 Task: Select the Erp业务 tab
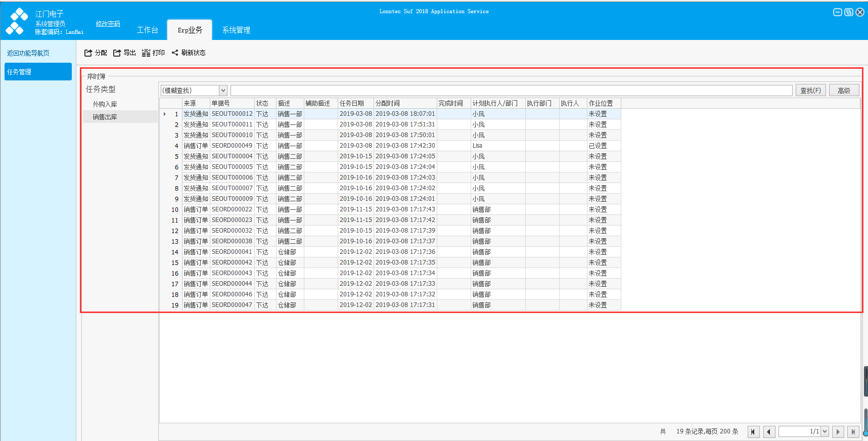click(190, 30)
